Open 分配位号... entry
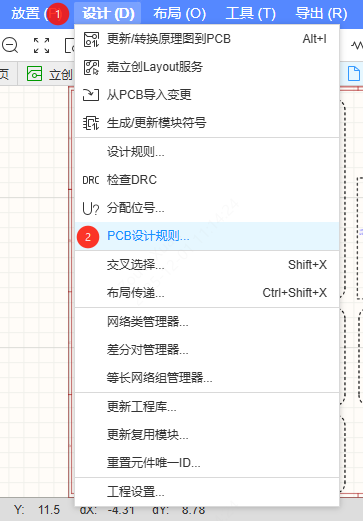363x521 pixels. 207,208
